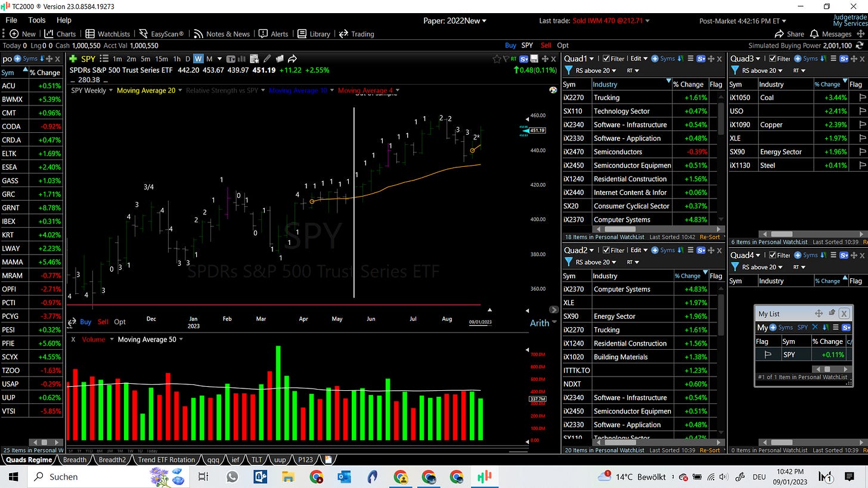Click the move icon in Quad1 panel header
Screen dimensions: 868x488
(x=711, y=58)
